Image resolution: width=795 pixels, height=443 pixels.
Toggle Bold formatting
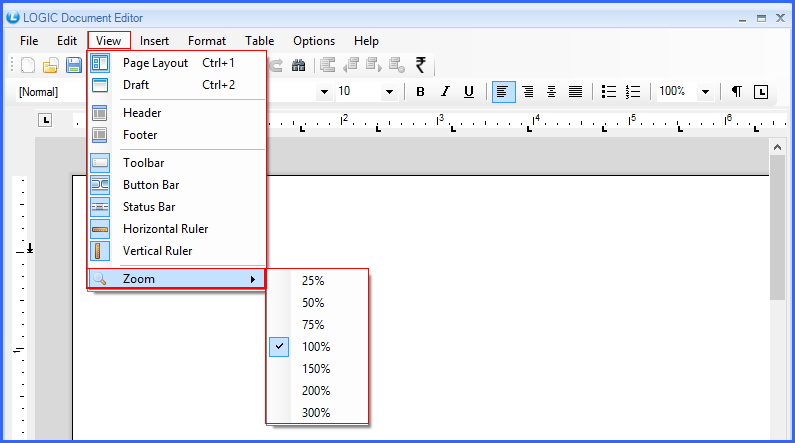[420, 92]
